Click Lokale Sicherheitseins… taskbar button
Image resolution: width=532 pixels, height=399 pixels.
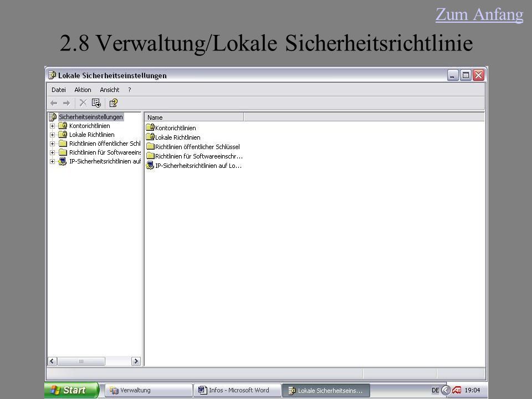pos(326,391)
